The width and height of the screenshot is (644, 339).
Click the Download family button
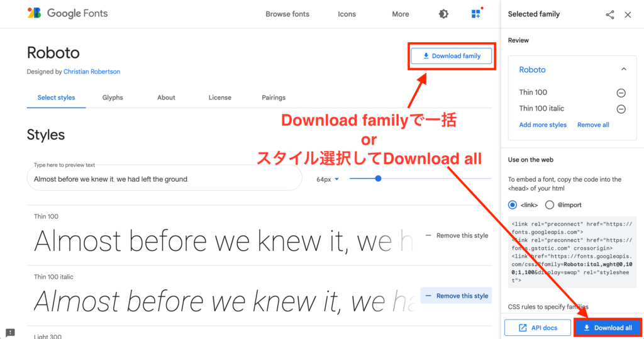[x=452, y=56]
